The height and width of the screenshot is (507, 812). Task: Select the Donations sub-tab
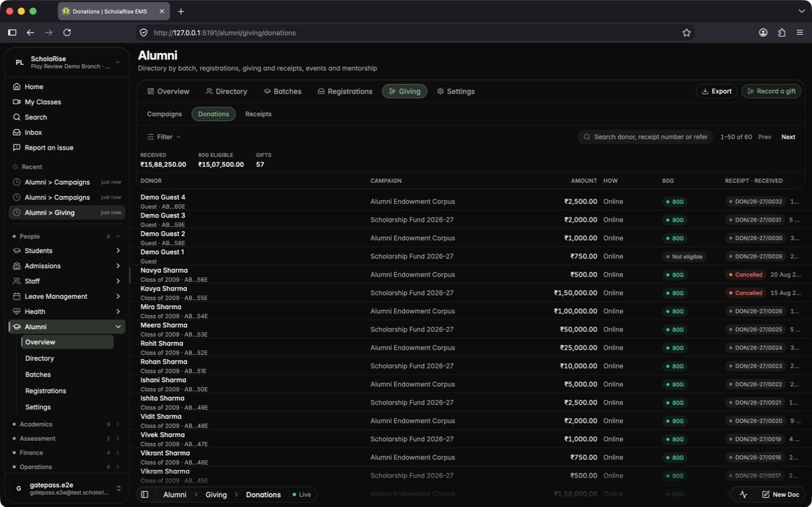213,114
